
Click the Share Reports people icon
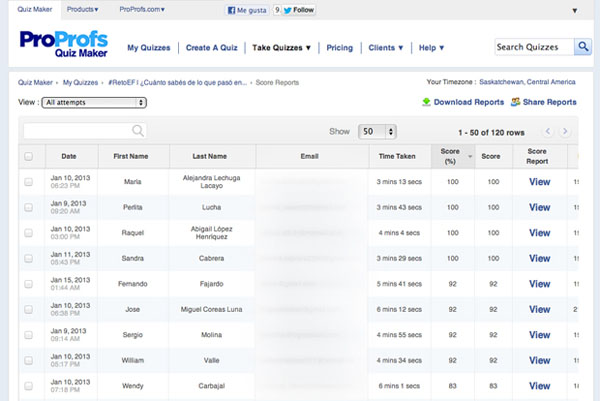pyautogui.click(x=515, y=102)
